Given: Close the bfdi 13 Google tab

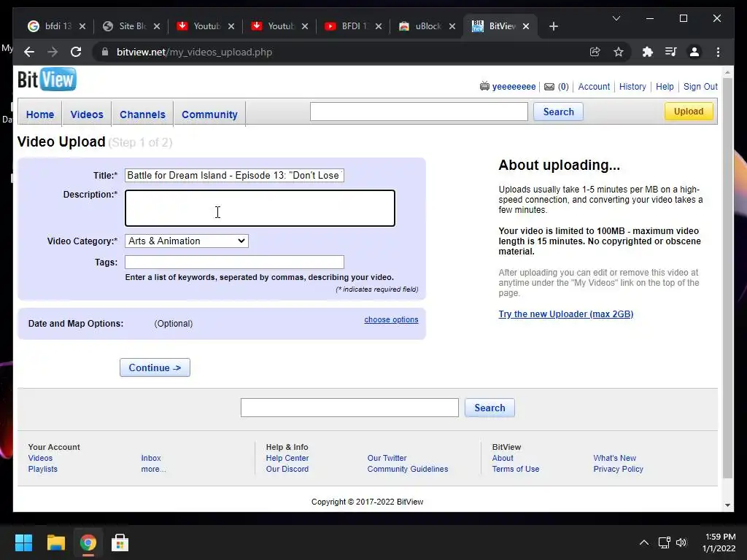Looking at the screenshot, I should pos(82,26).
